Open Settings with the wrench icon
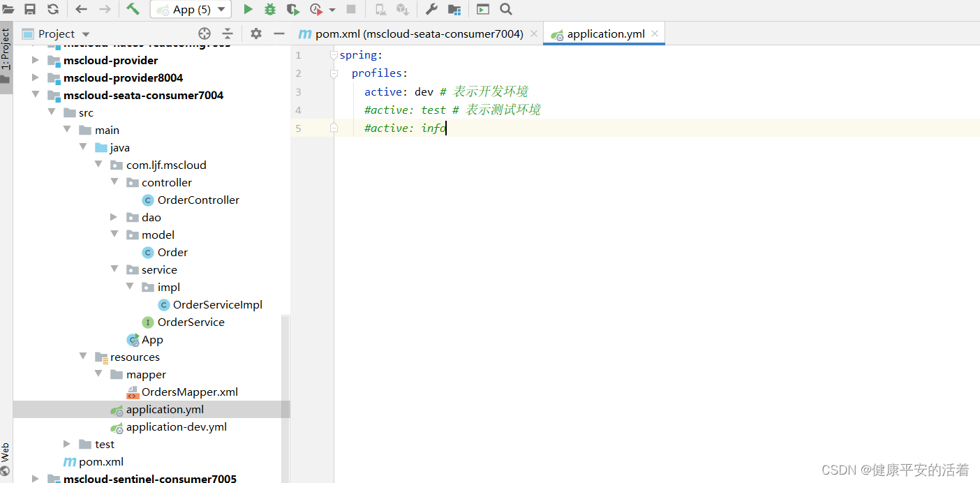 (431, 9)
